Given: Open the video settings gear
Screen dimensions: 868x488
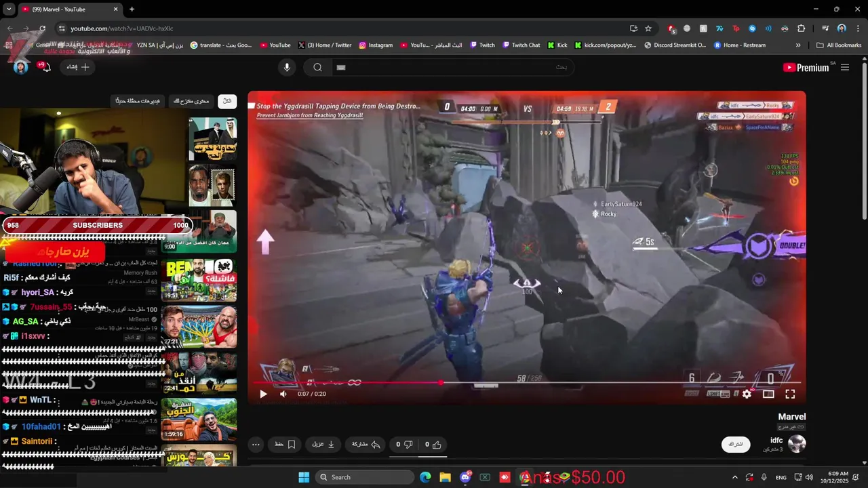Looking at the screenshot, I should (747, 394).
